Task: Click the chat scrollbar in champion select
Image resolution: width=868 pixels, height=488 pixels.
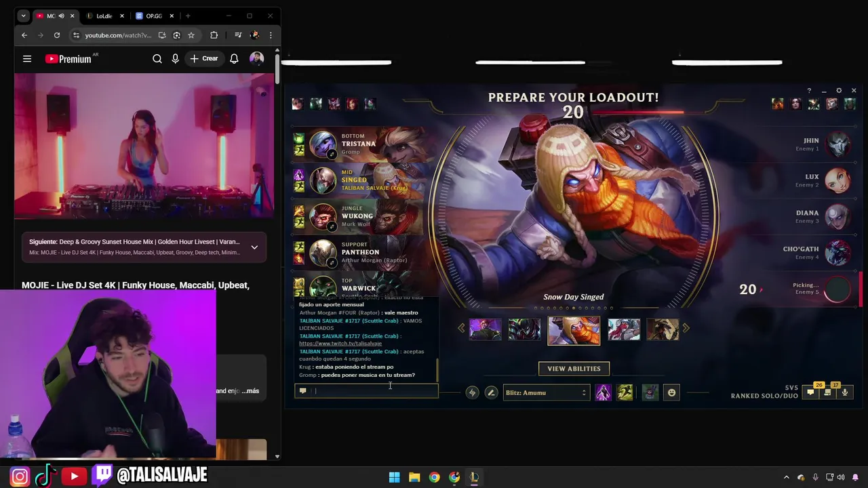Action: [x=437, y=370]
